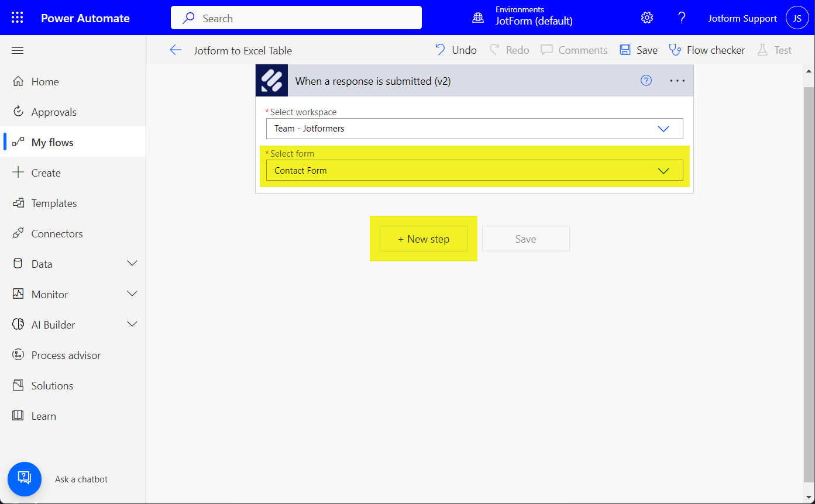Click the JotForm (default) environment name
Screen dimensions: 815x504
[534, 21]
